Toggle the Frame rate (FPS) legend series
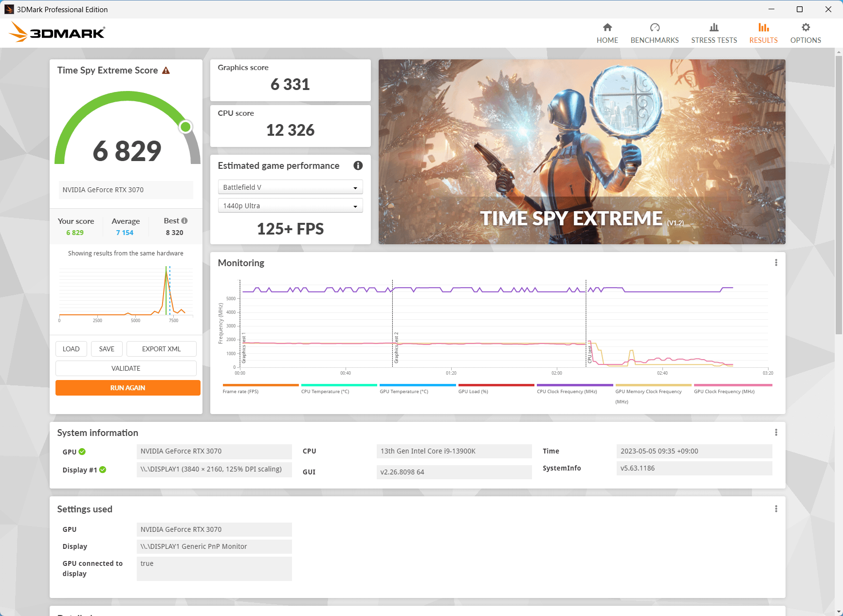This screenshot has height=616, width=843. 240,391
